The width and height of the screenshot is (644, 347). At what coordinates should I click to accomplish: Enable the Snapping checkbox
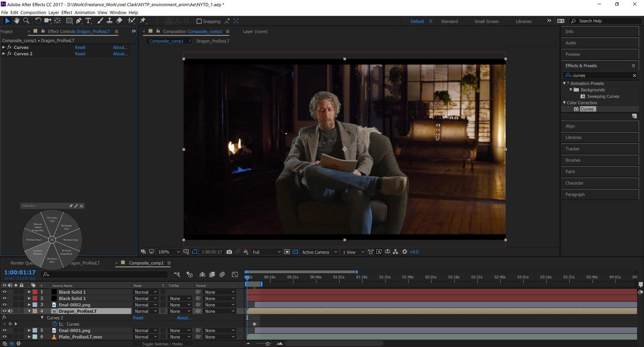(x=199, y=21)
